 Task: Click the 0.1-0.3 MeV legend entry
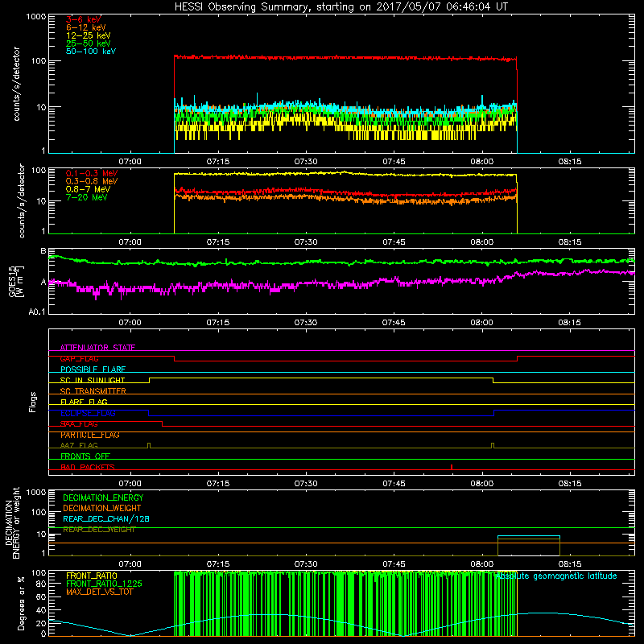[92, 173]
